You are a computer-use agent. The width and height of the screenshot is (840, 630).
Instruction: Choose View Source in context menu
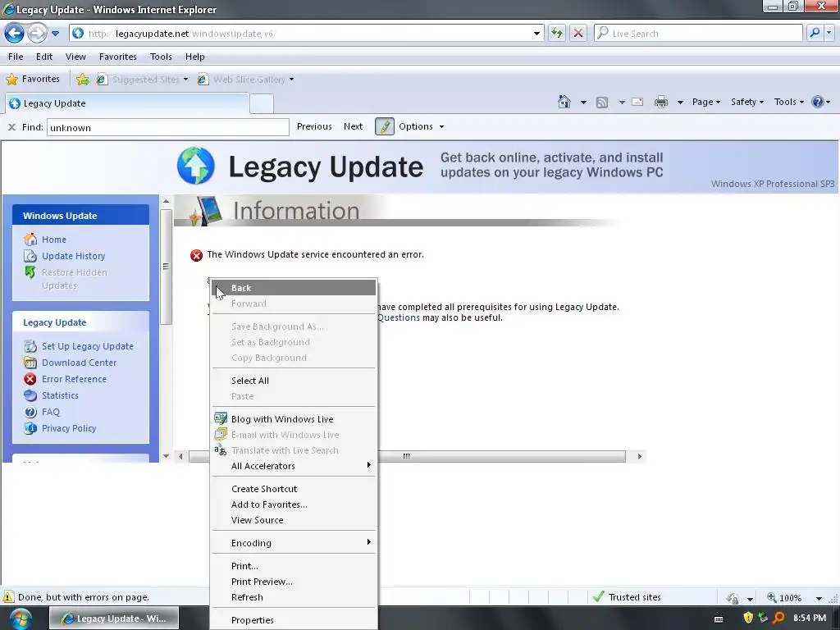(x=294, y=519)
